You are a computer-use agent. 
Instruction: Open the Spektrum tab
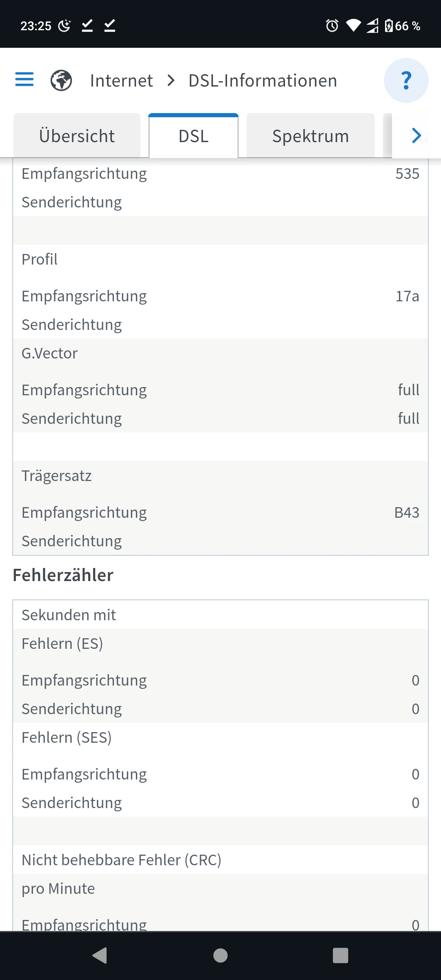310,136
